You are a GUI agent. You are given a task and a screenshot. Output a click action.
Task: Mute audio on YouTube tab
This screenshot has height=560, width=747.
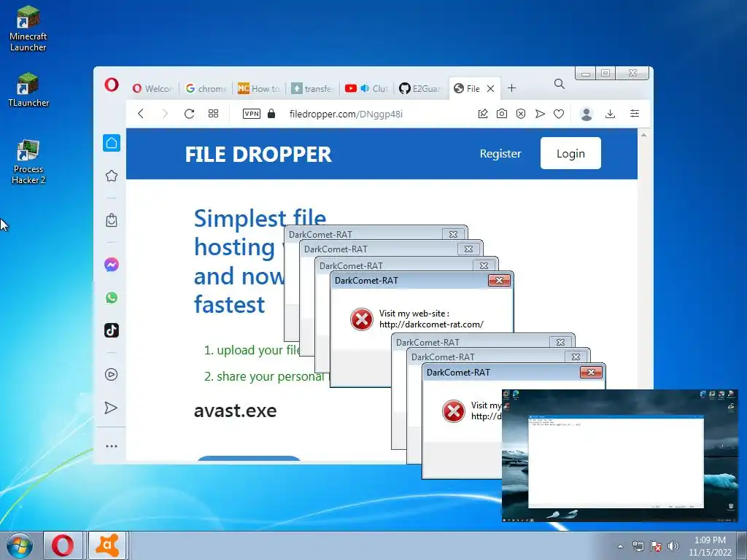pos(365,88)
